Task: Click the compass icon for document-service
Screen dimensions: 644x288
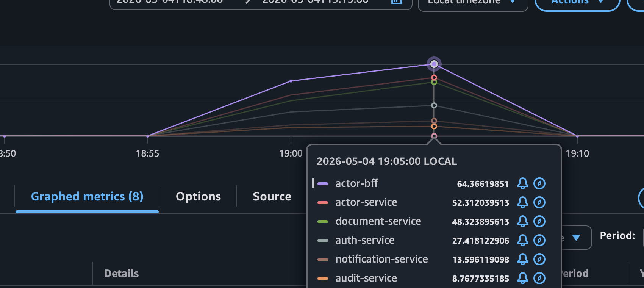Action: pyautogui.click(x=539, y=221)
